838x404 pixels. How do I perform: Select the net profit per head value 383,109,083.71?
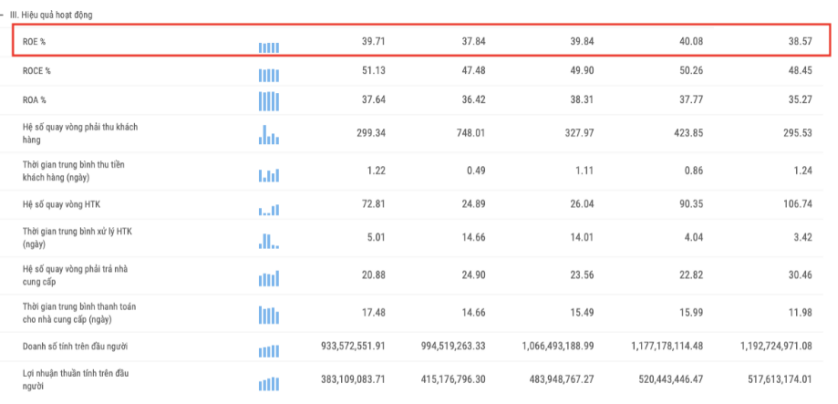tap(347, 380)
